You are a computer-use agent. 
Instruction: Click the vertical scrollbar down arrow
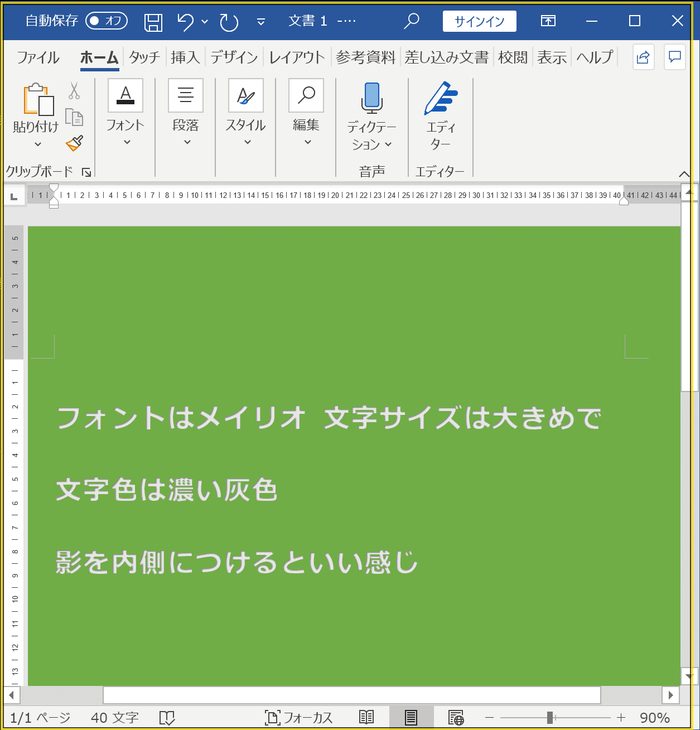click(689, 676)
